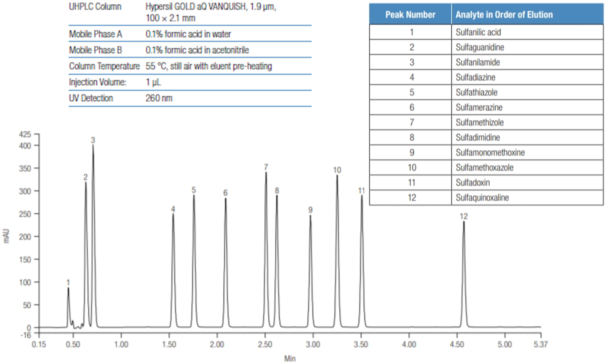Click the 400 tick on mAU axis

pos(25,146)
